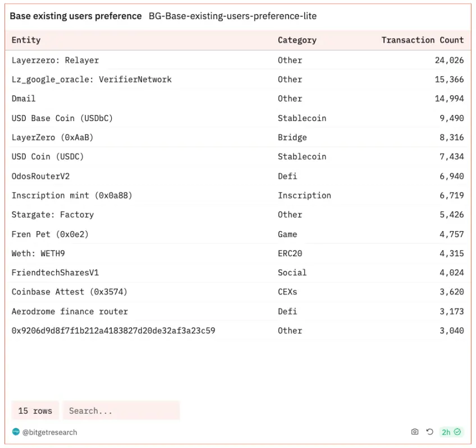Image resolution: width=476 pixels, height=448 pixels.
Task: Sort by the Entity column header
Action: (26, 40)
